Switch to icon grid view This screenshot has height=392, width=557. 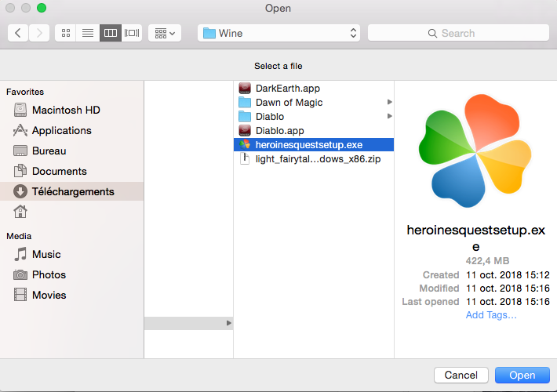click(66, 33)
